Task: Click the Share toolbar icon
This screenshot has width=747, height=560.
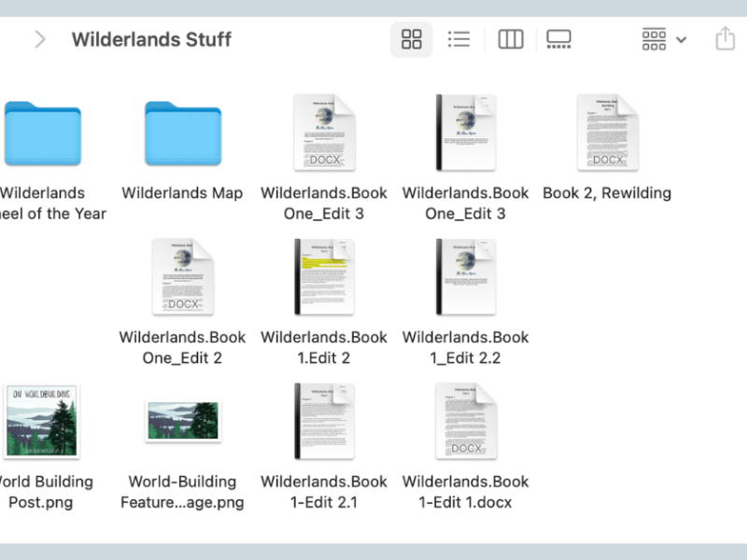Action: tap(726, 38)
